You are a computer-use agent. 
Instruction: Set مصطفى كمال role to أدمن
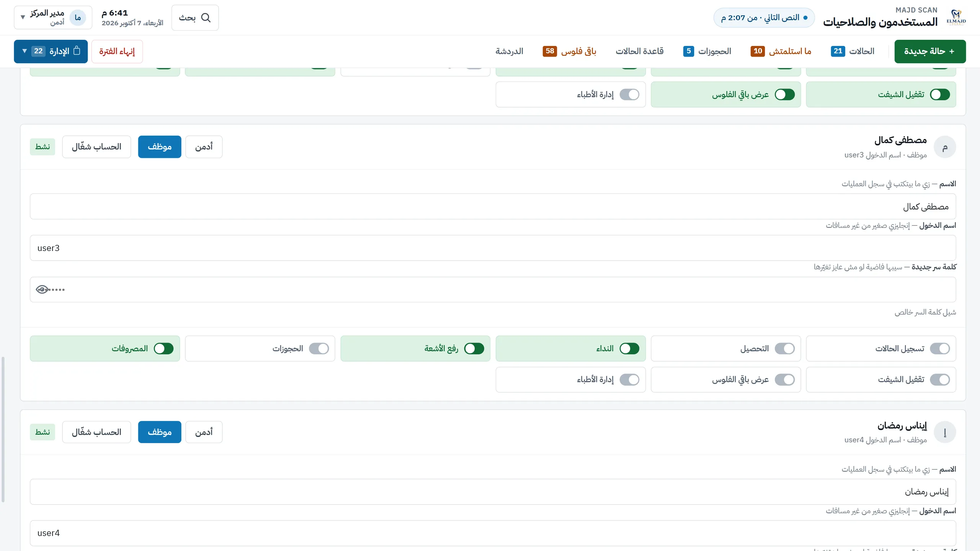pyautogui.click(x=204, y=147)
